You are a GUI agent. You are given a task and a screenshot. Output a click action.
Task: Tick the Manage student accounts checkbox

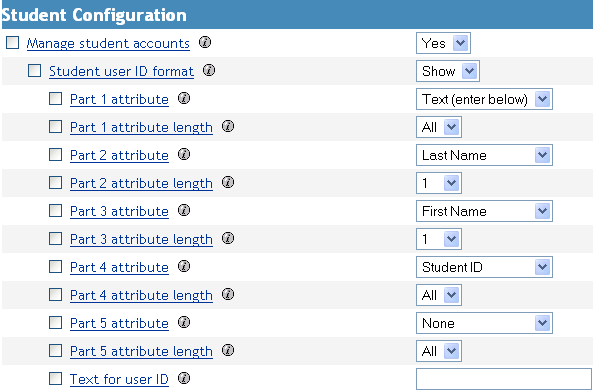pyautogui.click(x=12, y=43)
